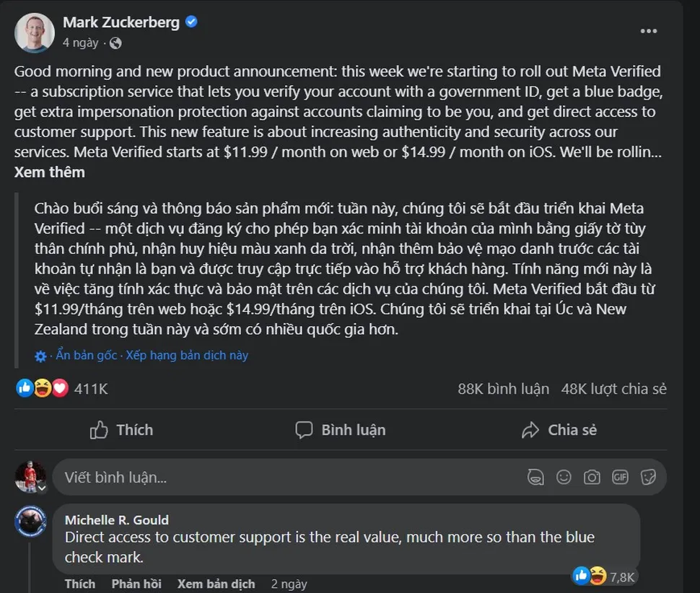Screen dimensions: 700x593
Task: Open the GIF picker icon
Action: (620, 477)
